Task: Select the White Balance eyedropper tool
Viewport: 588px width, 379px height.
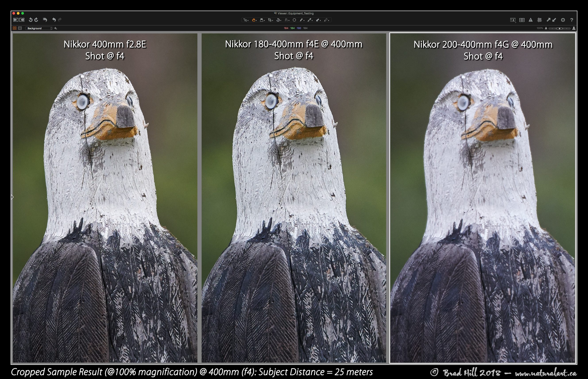Action: point(309,20)
